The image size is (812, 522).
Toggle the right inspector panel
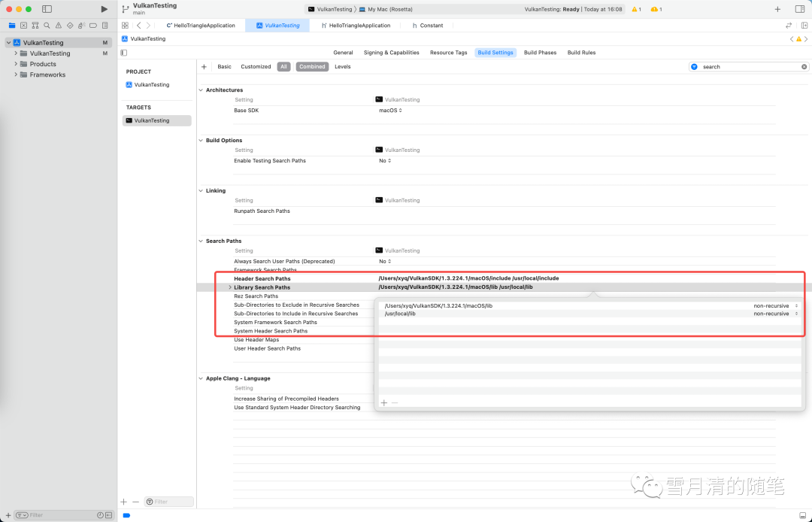(x=799, y=9)
